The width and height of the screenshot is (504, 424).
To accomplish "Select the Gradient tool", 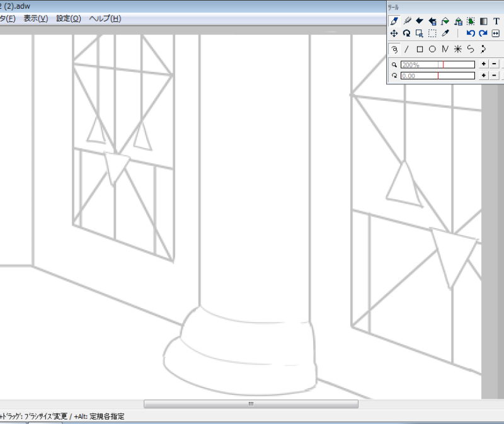I will pyautogui.click(x=483, y=21).
